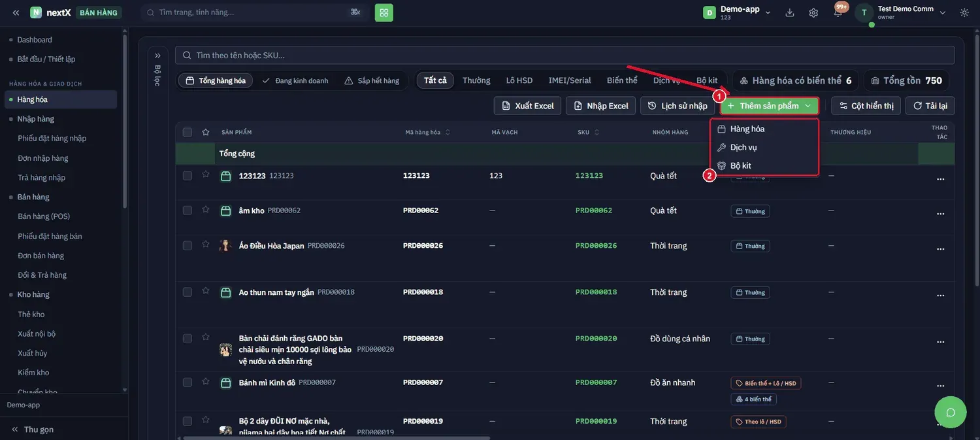Click the download icon in the top bar

[790, 12]
